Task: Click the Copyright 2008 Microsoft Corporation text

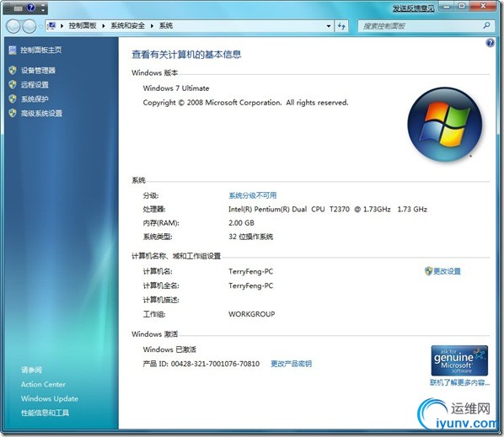Action: pyautogui.click(x=245, y=103)
